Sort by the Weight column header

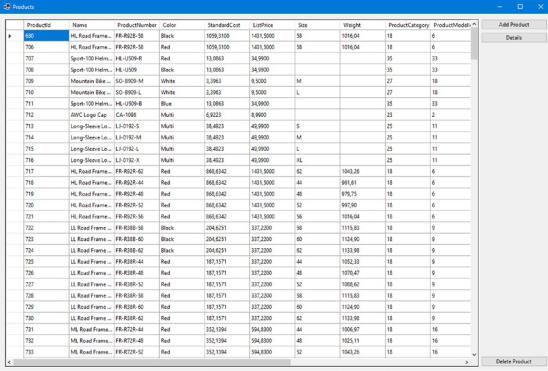[x=362, y=25]
